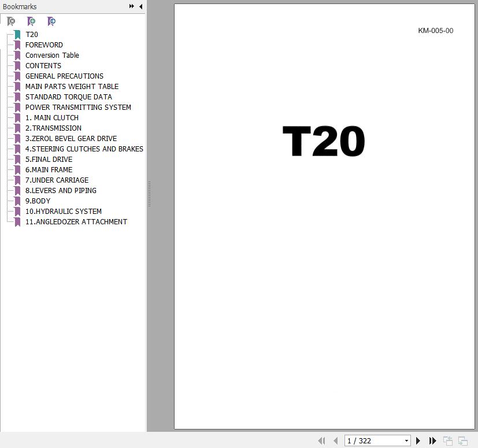Screen dimensions: 478x448
Task: Click the bookmark icon beside 5.FINAL DRIVE
Action: tap(17, 159)
